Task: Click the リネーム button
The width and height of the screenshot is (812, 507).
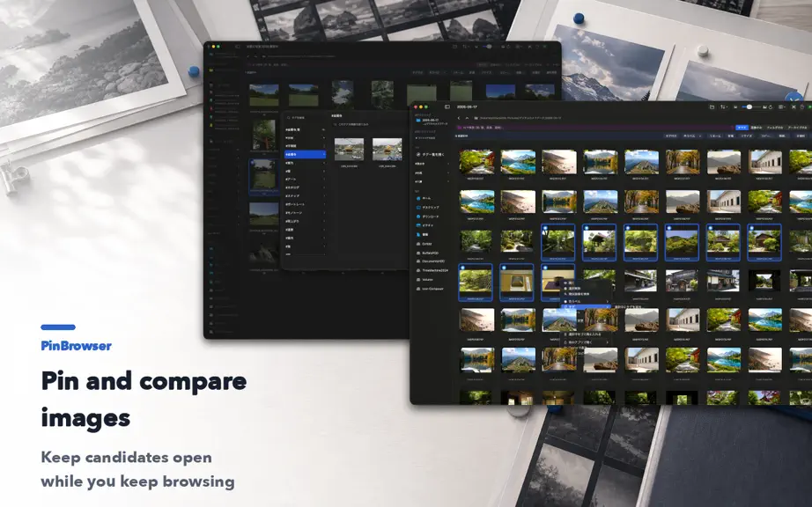Action: 715,136
